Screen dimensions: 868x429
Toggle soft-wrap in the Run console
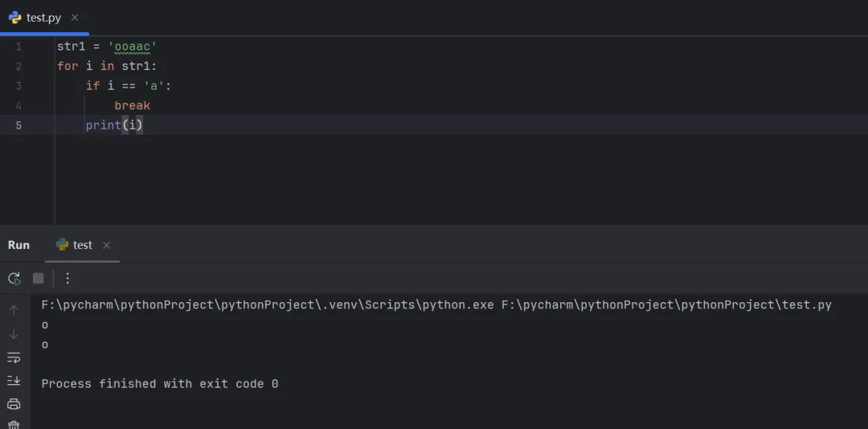coord(14,357)
